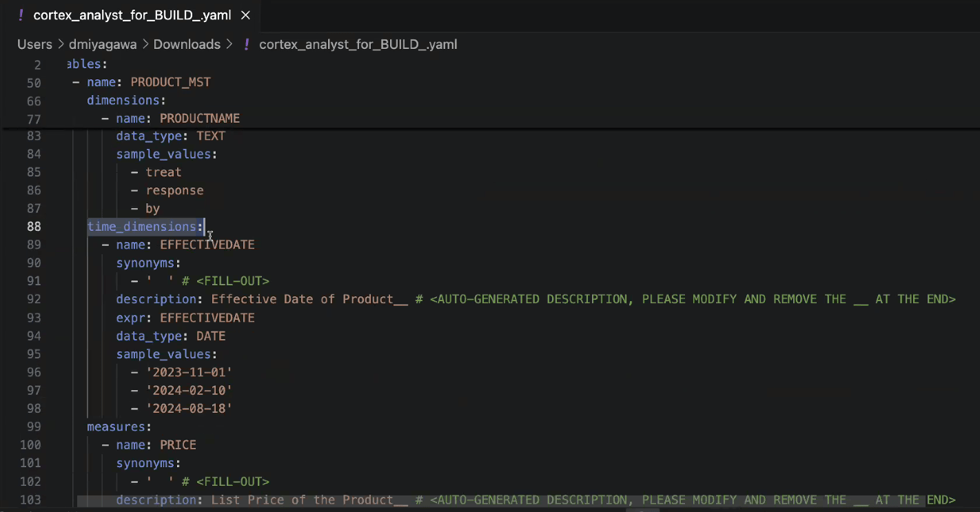Click the sample value 'response'
The width and height of the screenshot is (980, 512).
coord(174,190)
